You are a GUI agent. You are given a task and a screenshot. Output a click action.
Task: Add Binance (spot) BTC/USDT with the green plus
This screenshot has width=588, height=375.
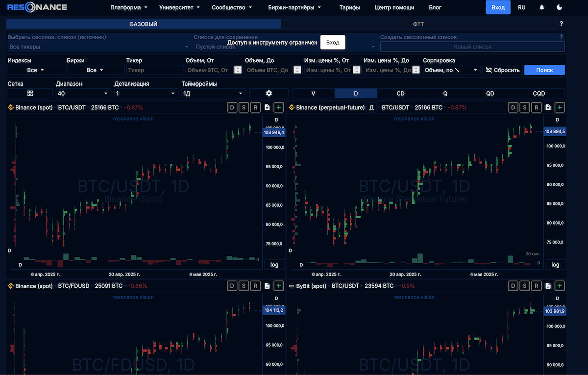coord(279,107)
